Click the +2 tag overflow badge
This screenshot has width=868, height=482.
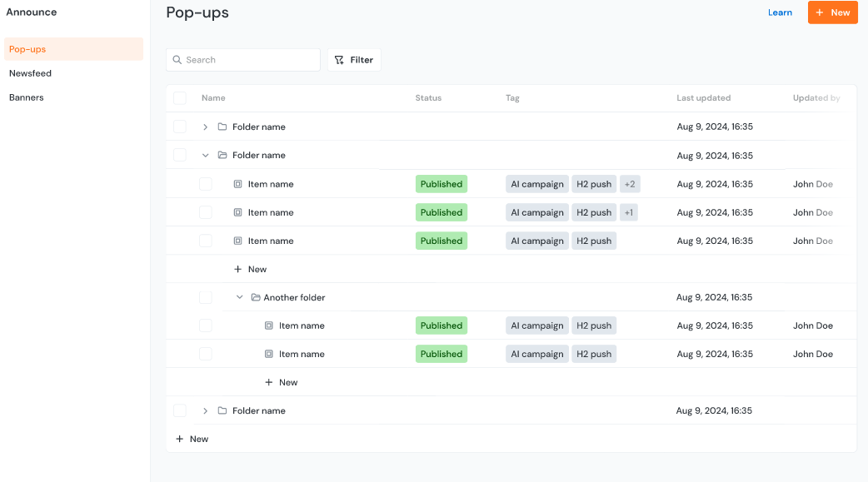point(630,184)
